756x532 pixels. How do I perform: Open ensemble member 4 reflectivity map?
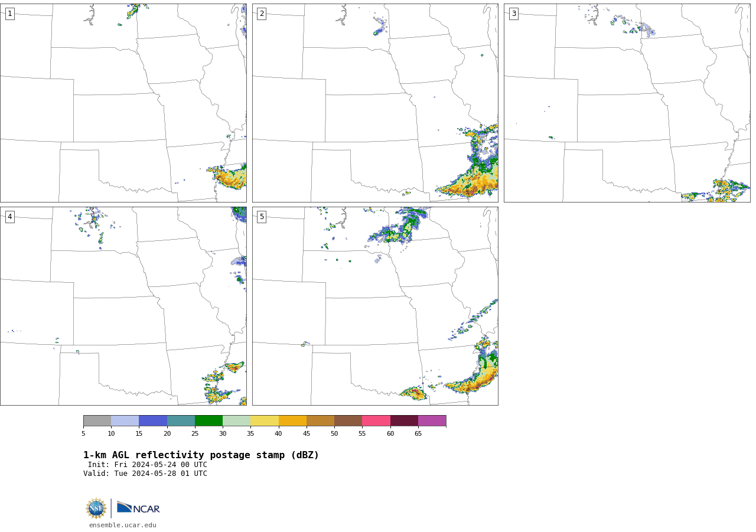[x=123, y=306]
